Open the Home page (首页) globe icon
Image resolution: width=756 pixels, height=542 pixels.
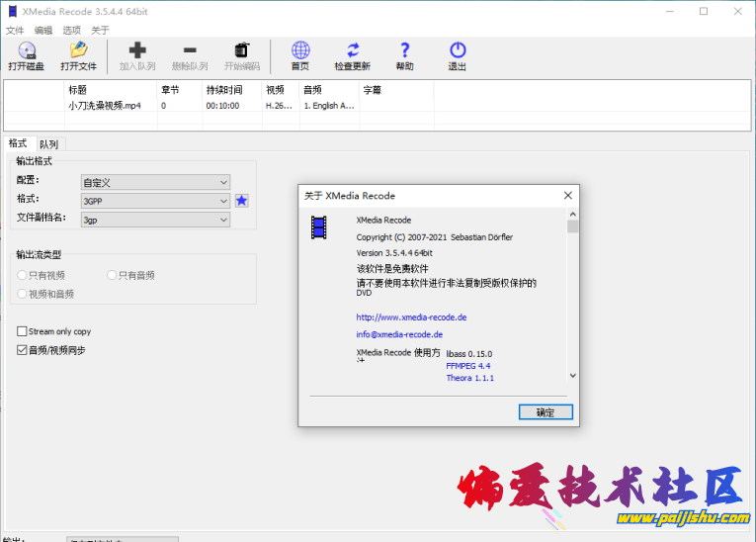click(300, 51)
